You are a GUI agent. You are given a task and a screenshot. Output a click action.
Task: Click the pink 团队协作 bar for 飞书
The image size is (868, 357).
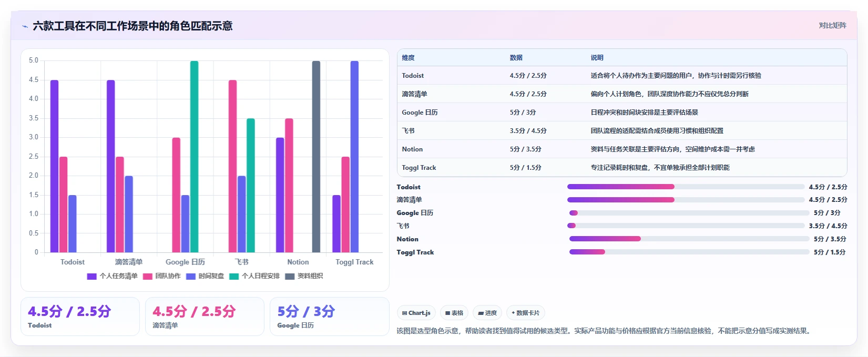pos(232,166)
